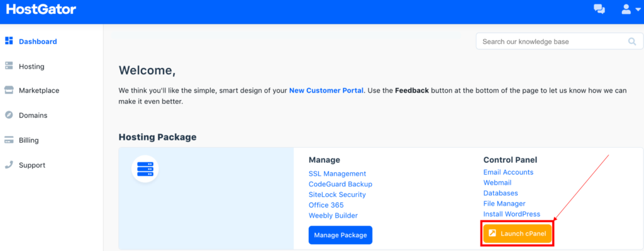Open Webmail link
644x251 pixels.
click(x=497, y=182)
